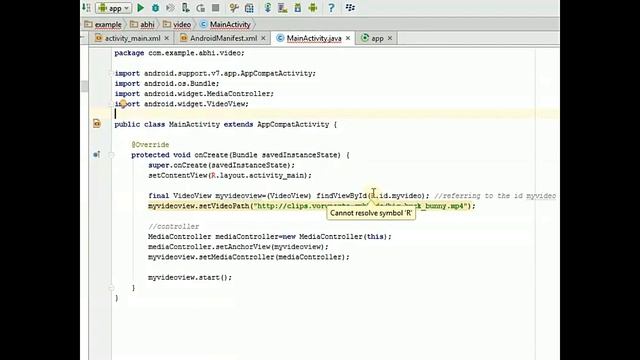Collapse the onCreate method fold marker

pos(111,155)
